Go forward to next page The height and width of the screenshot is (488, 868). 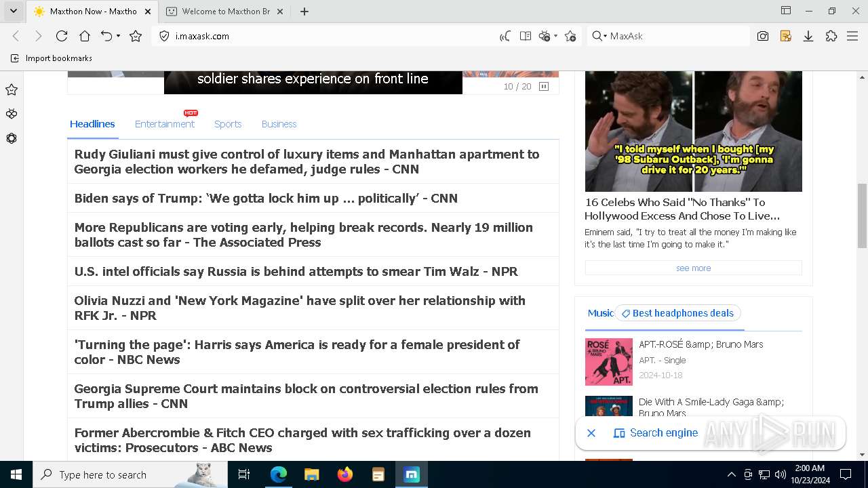[x=38, y=36]
